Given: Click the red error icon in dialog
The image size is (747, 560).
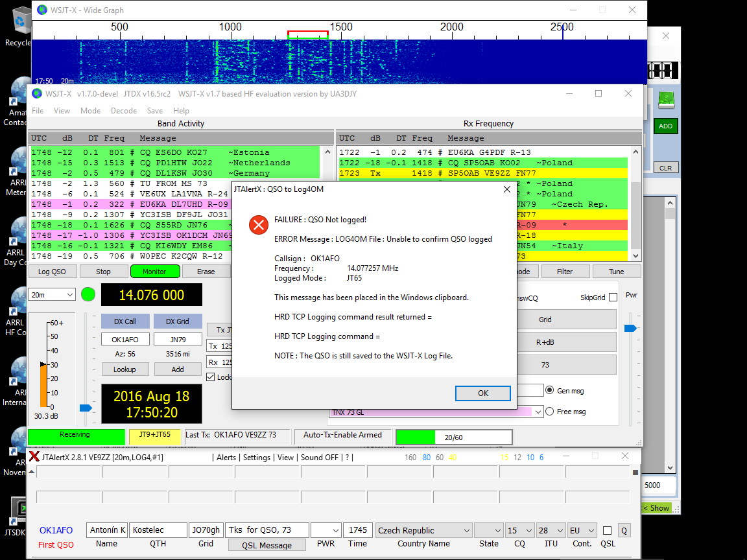Looking at the screenshot, I should click(x=259, y=225).
